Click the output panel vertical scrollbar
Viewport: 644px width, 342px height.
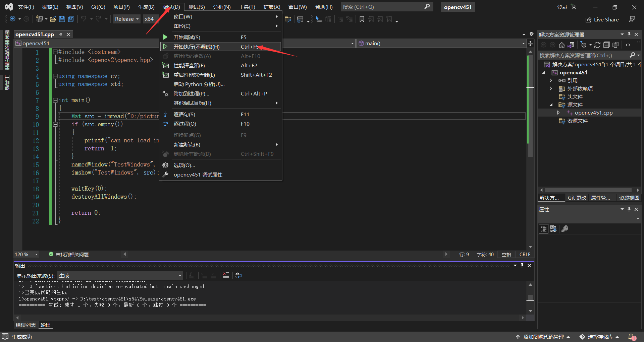530,298
